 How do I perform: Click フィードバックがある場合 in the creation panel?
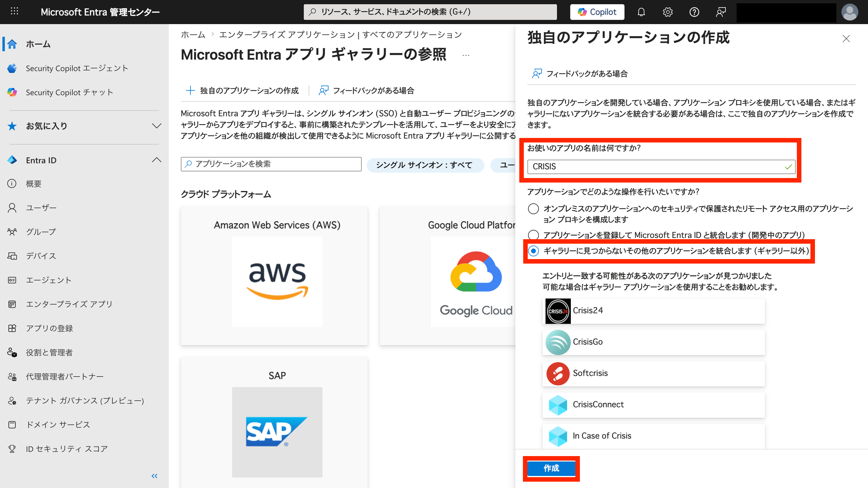click(580, 74)
